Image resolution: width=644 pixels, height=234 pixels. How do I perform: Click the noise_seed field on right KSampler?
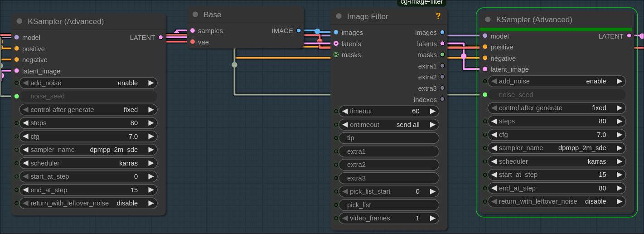point(557,95)
